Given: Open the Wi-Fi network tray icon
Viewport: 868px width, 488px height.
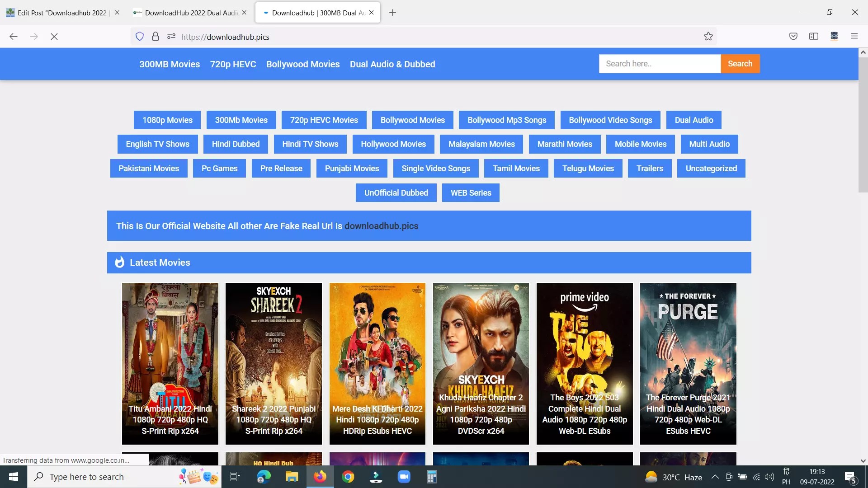Looking at the screenshot, I should tap(756, 477).
